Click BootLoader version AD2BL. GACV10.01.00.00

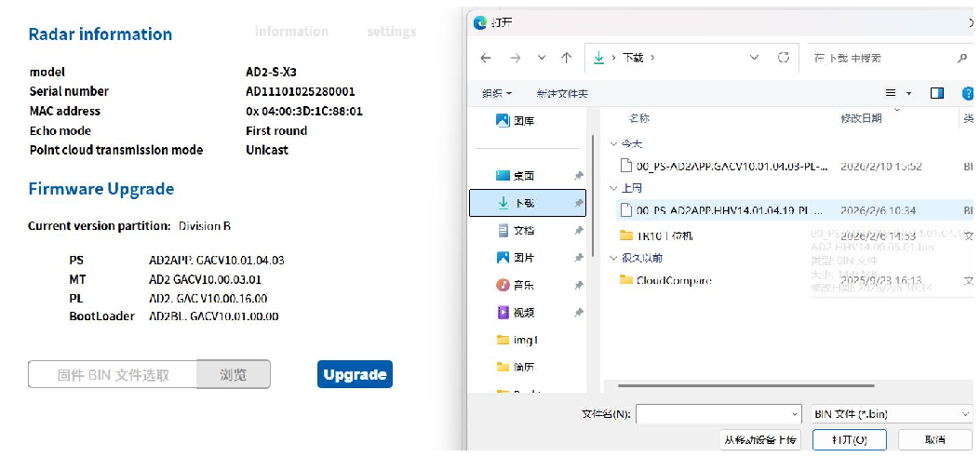[214, 316]
